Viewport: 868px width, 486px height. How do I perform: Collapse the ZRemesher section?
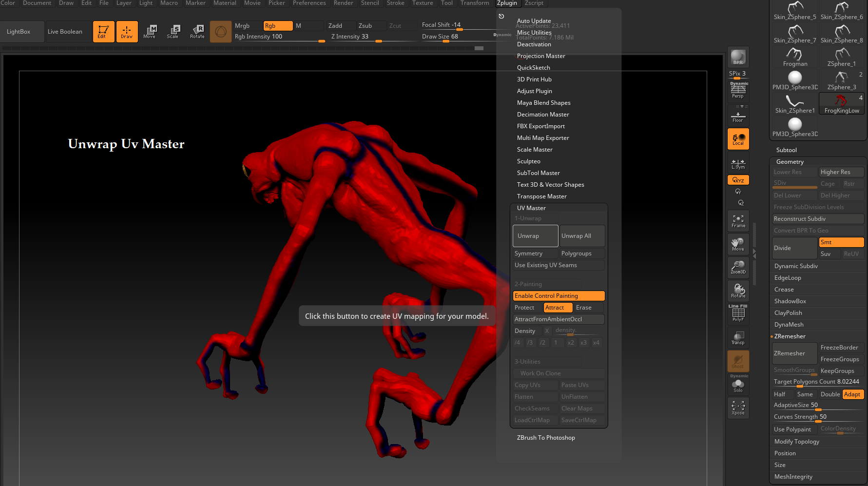click(790, 336)
